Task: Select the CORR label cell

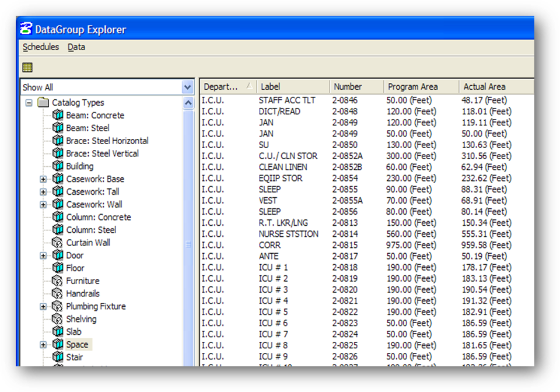Action: 269,245
